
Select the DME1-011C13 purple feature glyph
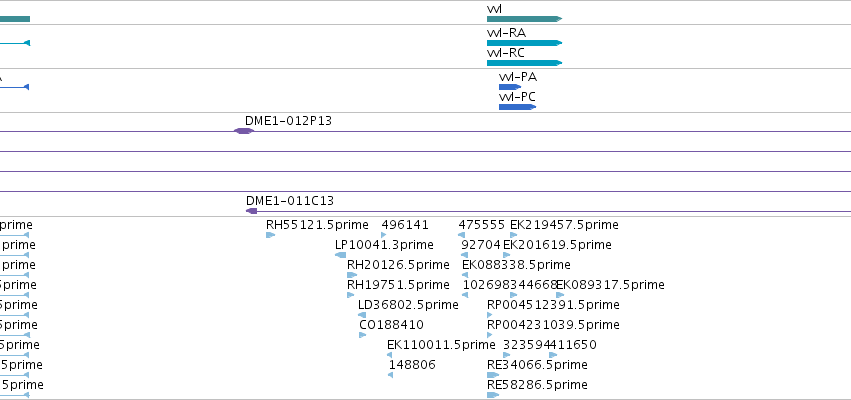[251, 211]
